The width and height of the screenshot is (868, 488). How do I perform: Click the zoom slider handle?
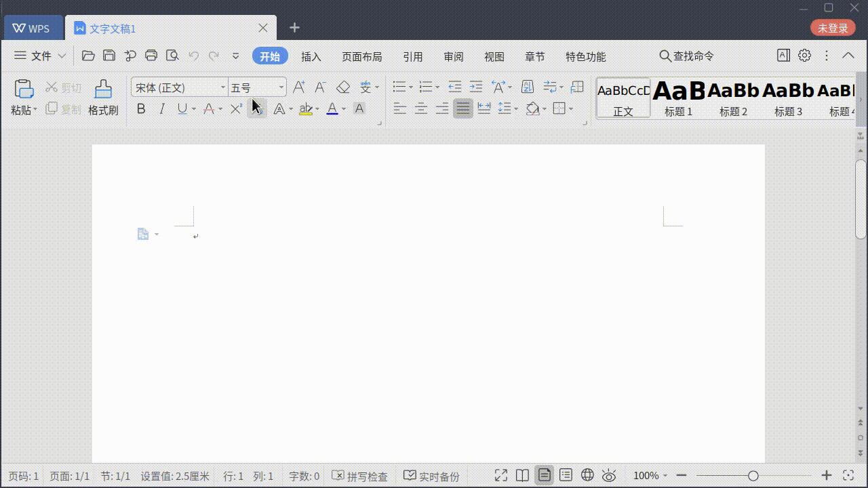coord(753,476)
